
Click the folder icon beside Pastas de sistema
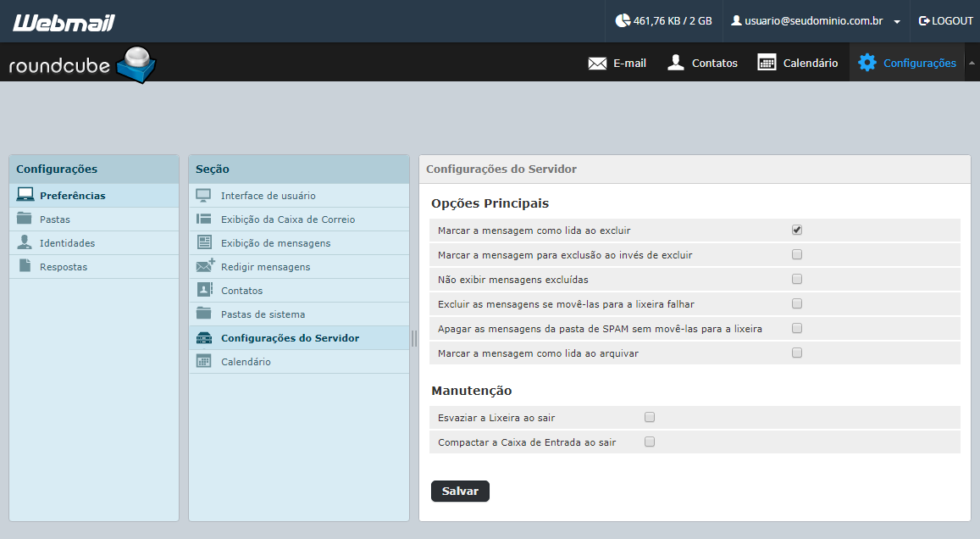point(204,313)
